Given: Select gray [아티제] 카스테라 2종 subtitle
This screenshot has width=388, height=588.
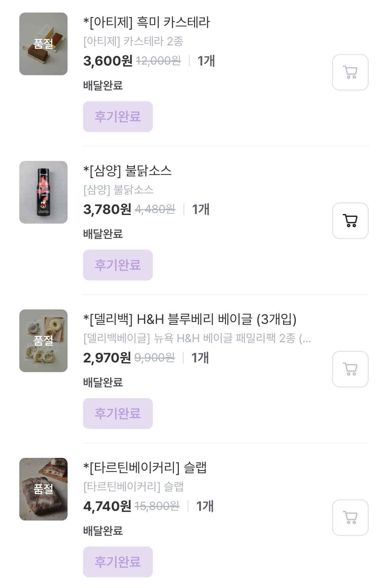Looking at the screenshot, I should coord(133,41).
